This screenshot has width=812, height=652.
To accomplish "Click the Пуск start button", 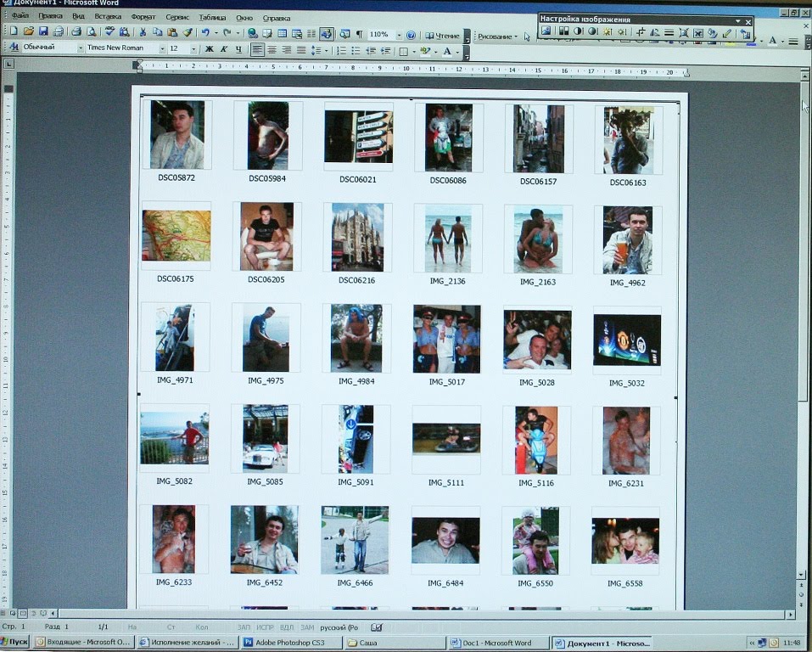I will (15, 642).
